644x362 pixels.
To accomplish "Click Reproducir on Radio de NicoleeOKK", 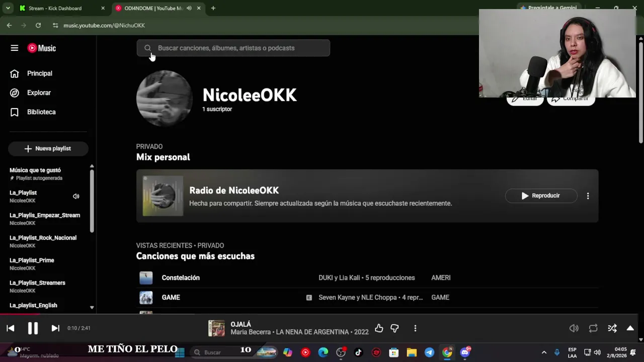I will click(x=541, y=196).
